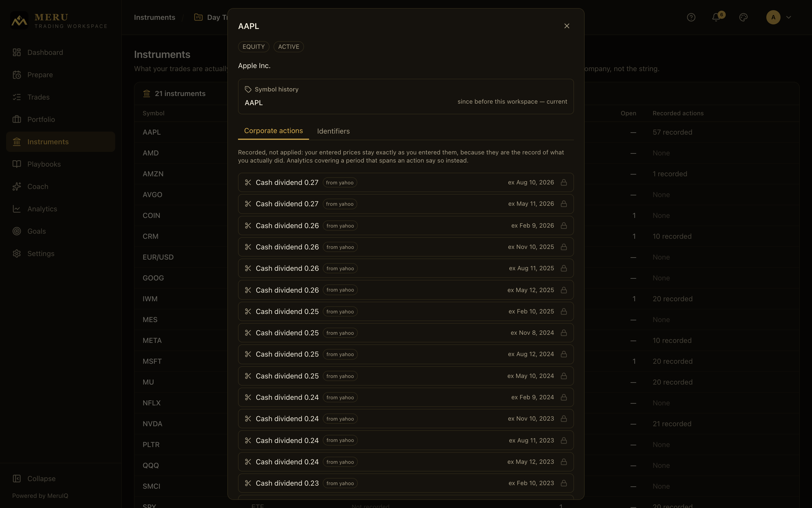Click lock icon on ex Nov 10, 2025 dividend
This screenshot has height=508, width=812.
click(x=564, y=247)
